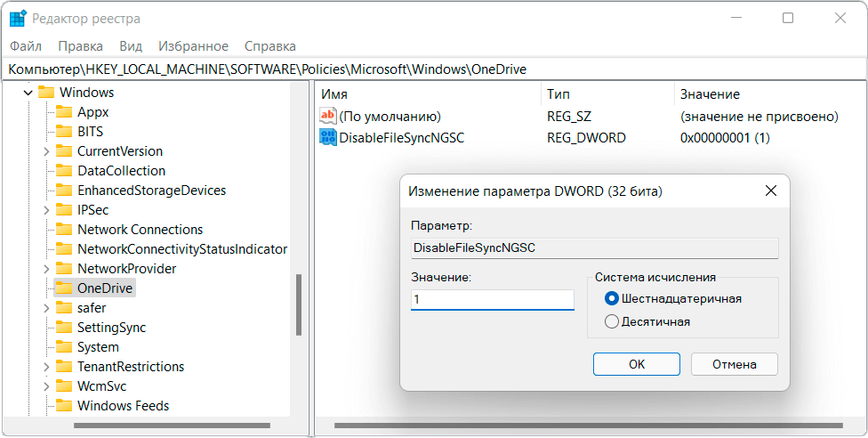The width and height of the screenshot is (868, 438).
Task: Expand the CurrentVersion key
Action: [46, 151]
